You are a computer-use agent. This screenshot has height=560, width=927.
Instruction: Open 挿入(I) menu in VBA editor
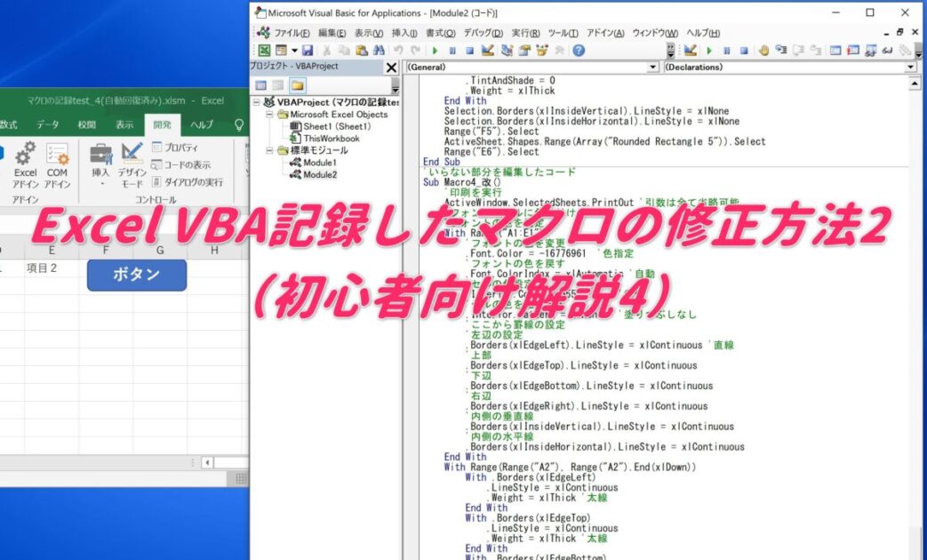pos(404,33)
